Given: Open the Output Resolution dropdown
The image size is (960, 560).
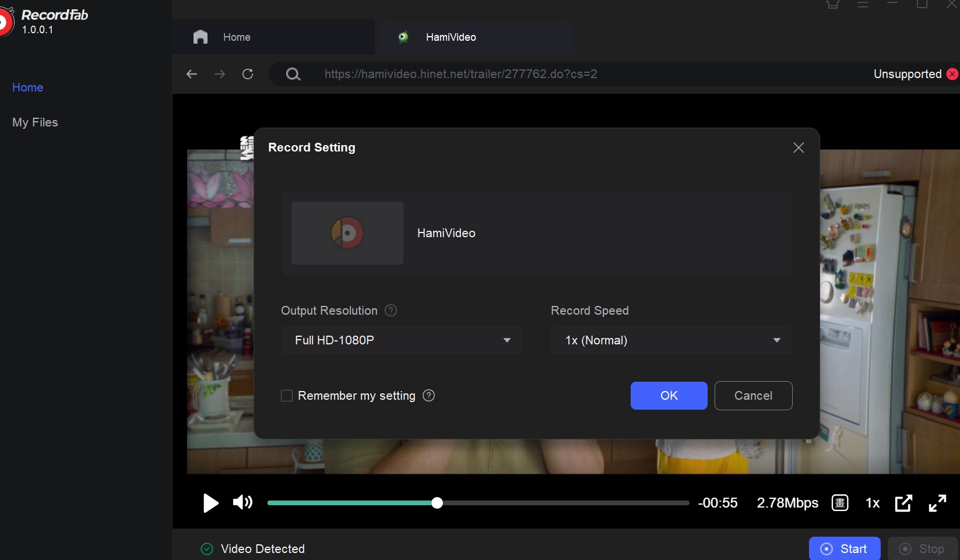Looking at the screenshot, I should 402,340.
